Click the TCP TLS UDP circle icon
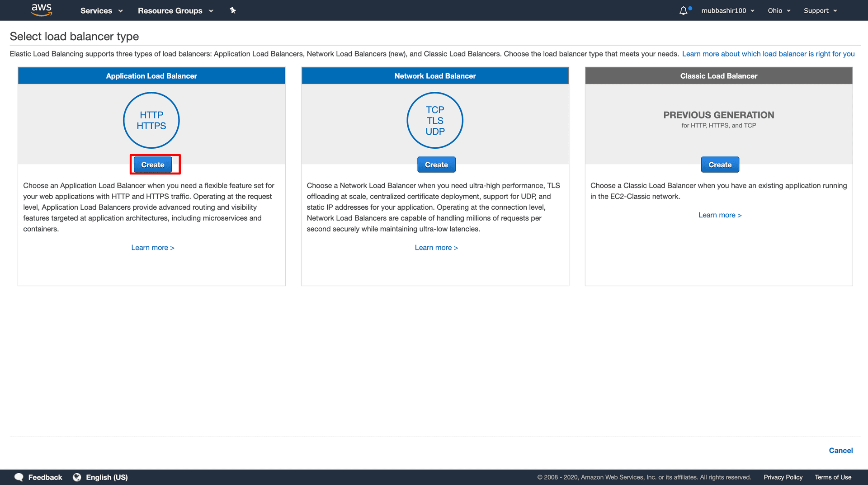The image size is (868, 485). coord(435,120)
